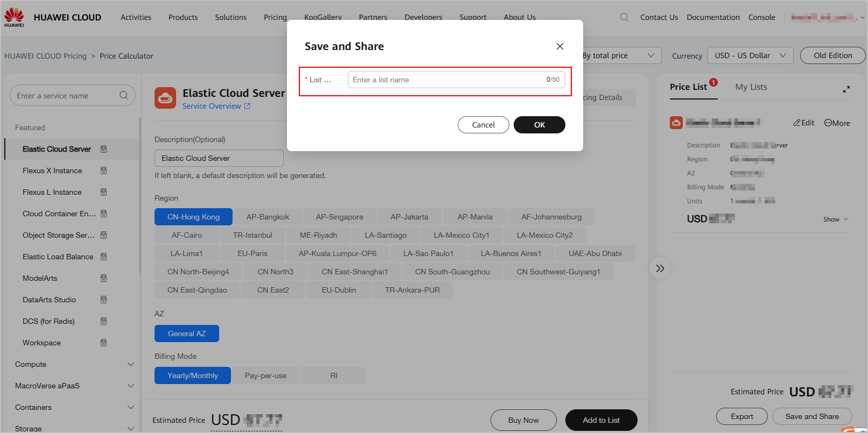
Task: Select RI billing mode
Action: click(334, 375)
